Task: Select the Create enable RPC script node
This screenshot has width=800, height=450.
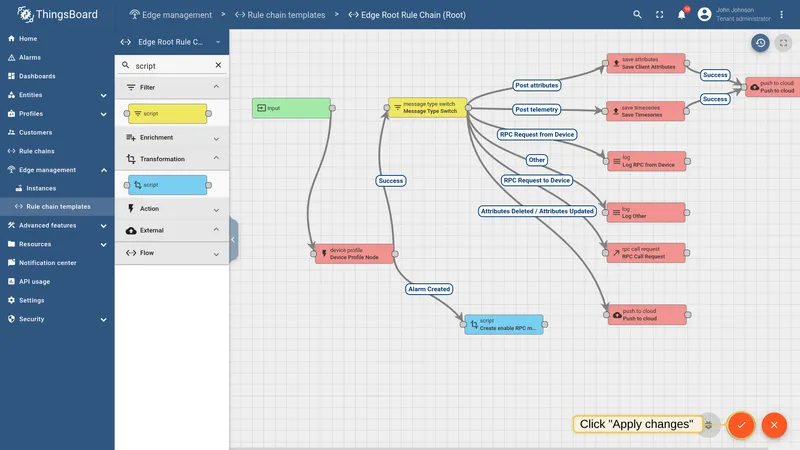Action: pyautogui.click(x=504, y=324)
